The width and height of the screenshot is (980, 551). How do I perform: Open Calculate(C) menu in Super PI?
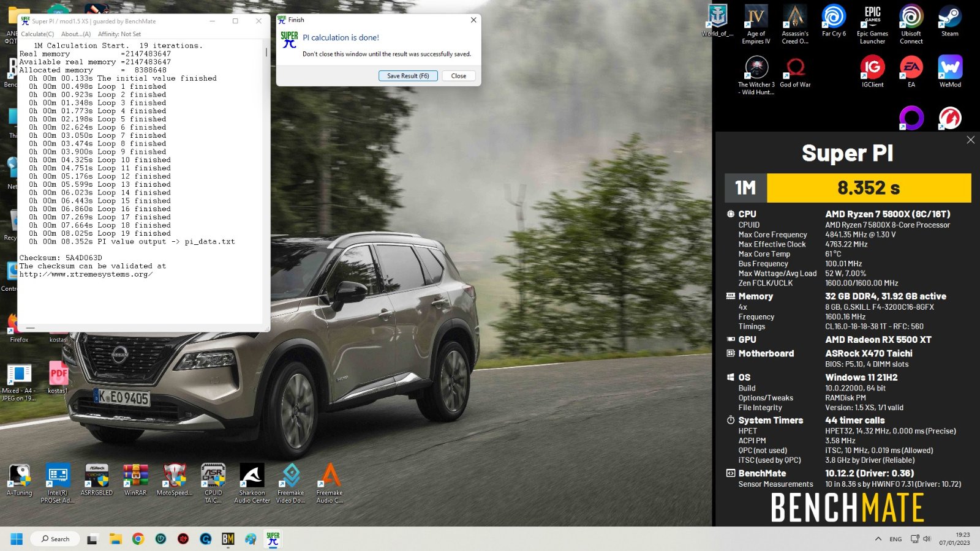[x=37, y=34]
